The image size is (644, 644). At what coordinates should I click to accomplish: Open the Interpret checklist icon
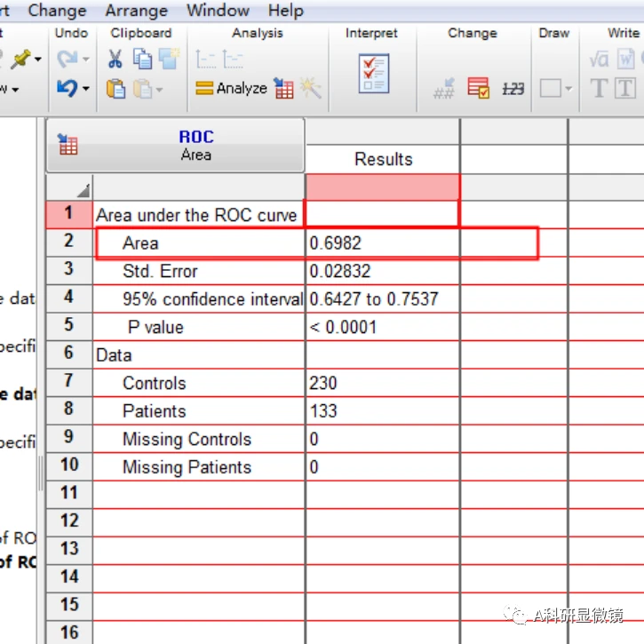[374, 74]
